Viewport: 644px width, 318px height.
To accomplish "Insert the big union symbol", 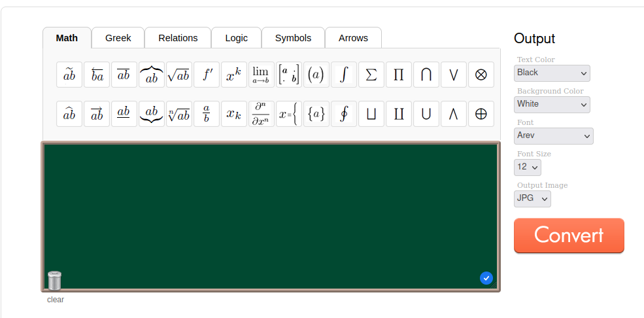I will pos(426,114).
